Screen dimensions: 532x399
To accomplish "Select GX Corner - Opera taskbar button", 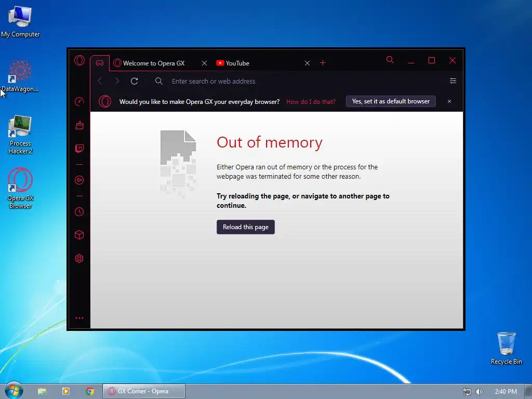I will click(x=144, y=391).
